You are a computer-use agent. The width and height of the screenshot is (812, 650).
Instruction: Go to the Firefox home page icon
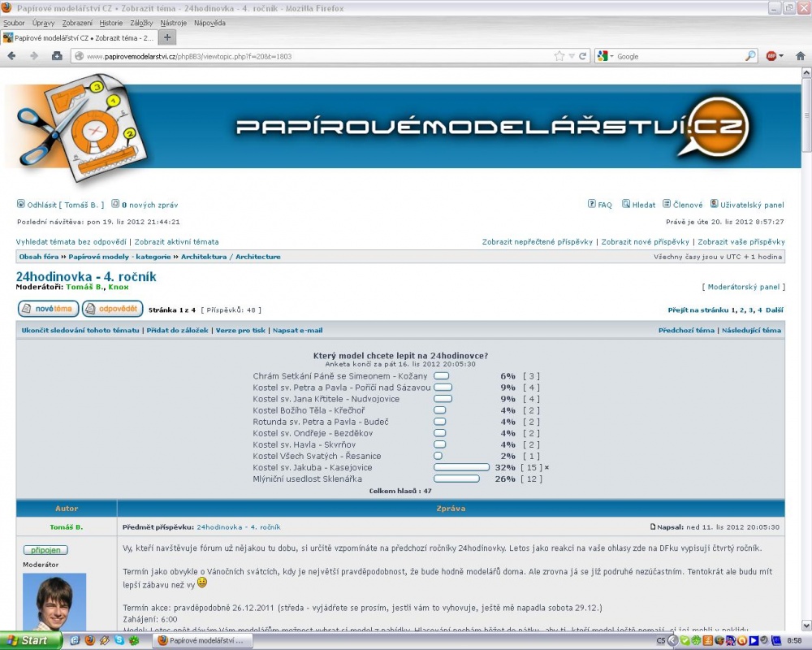[801, 56]
